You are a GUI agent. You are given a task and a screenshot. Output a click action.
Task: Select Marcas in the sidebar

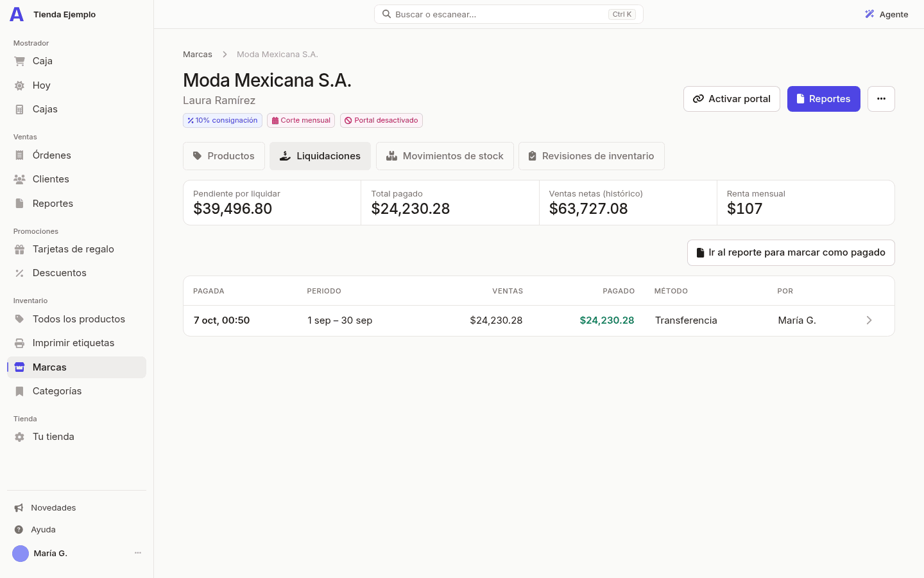coord(76,367)
